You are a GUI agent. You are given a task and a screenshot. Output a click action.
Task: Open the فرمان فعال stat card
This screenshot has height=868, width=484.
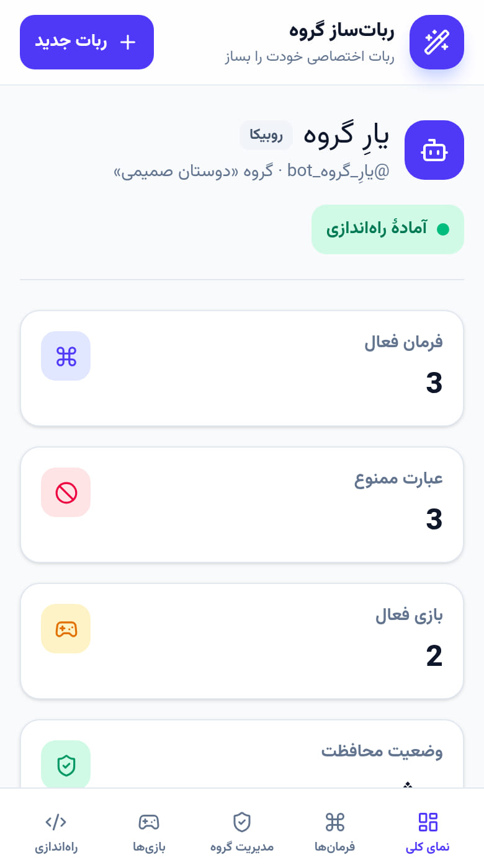242,368
